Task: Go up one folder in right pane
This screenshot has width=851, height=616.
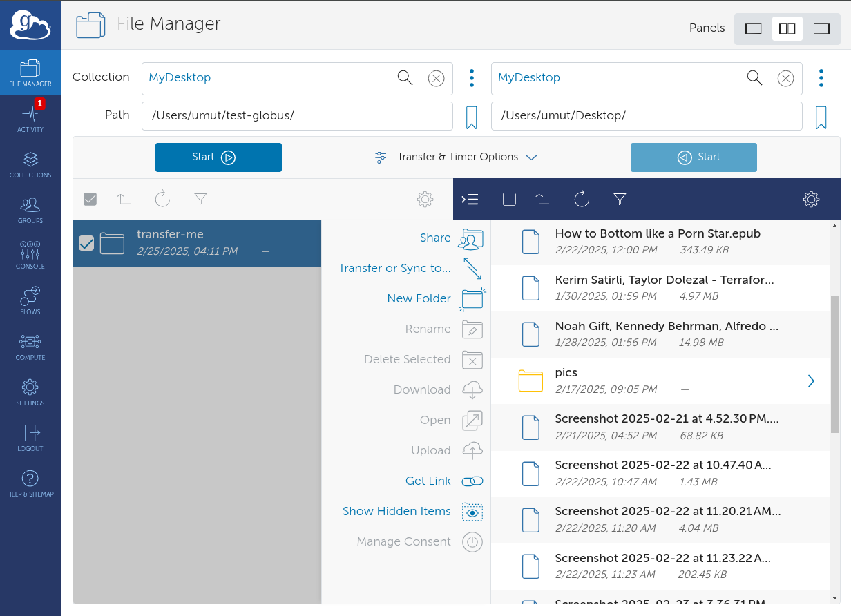Action: coord(543,199)
